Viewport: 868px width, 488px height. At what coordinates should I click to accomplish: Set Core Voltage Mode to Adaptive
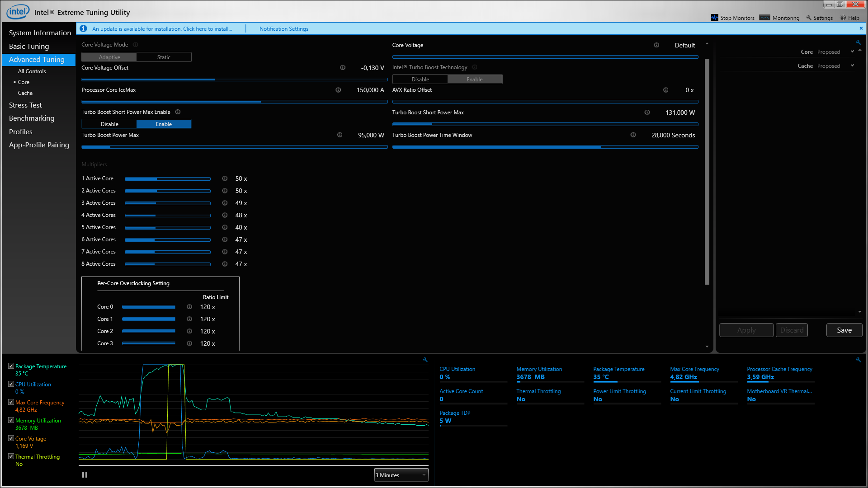[109, 57]
